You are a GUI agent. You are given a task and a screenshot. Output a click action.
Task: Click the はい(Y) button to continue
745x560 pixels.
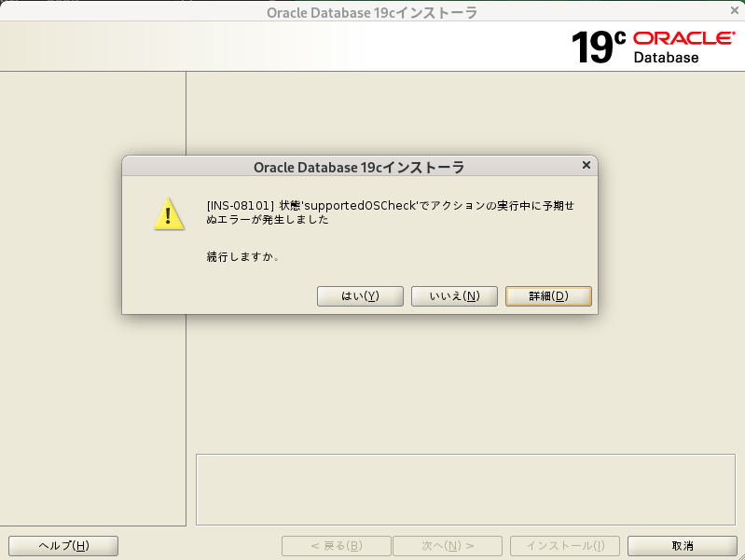pyautogui.click(x=360, y=296)
